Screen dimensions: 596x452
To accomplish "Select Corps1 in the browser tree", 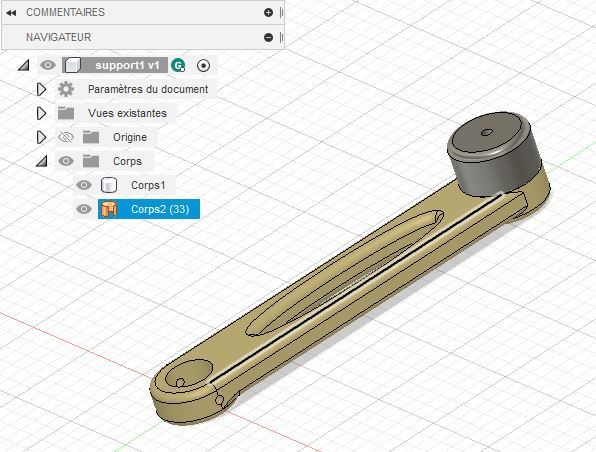I will [x=148, y=185].
